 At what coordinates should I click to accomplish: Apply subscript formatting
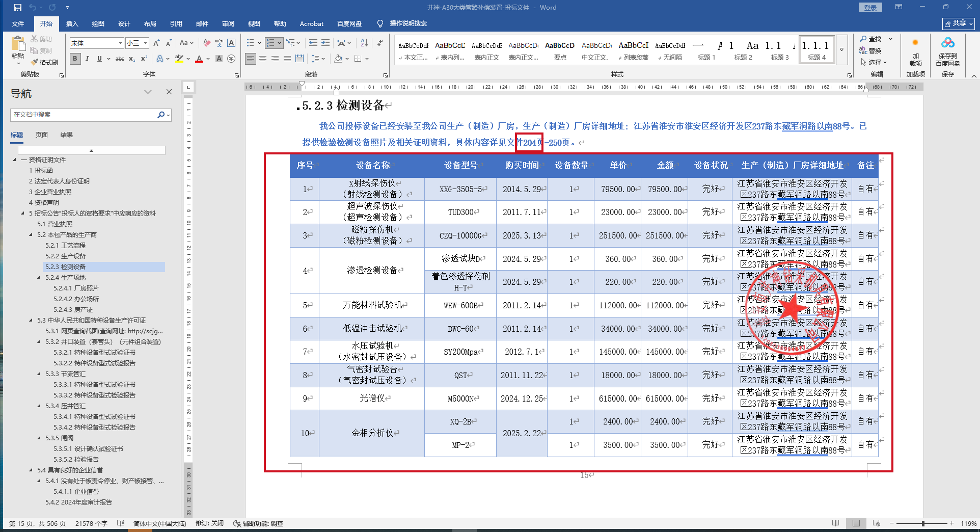(x=132, y=59)
